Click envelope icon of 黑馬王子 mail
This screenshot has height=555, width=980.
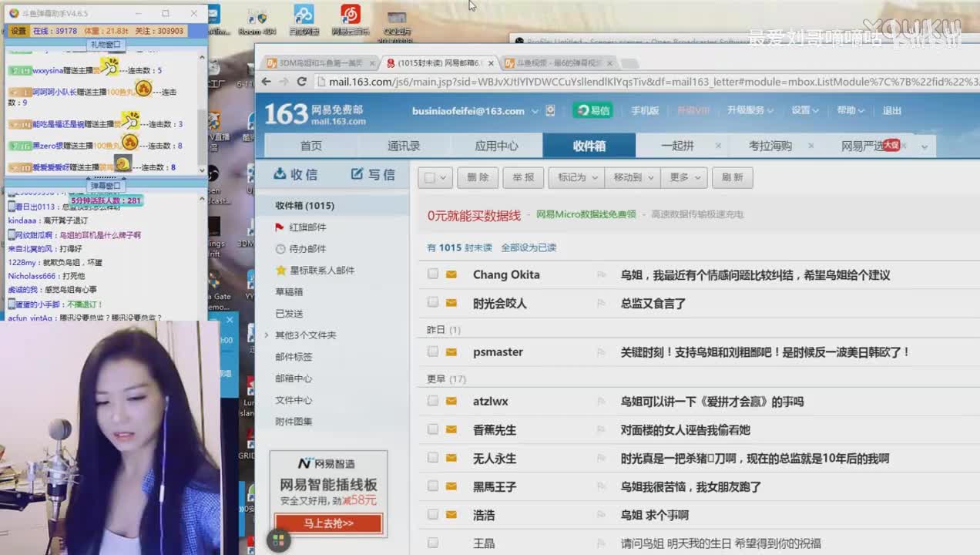(451, 486)
